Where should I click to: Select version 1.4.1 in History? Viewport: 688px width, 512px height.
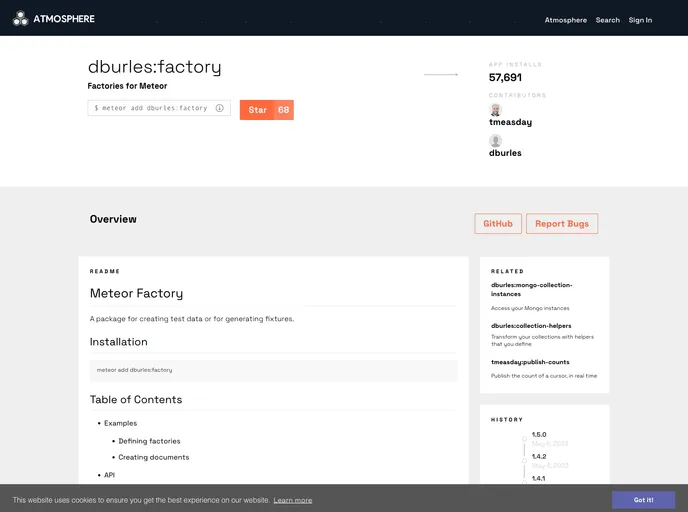pos(538,479)
